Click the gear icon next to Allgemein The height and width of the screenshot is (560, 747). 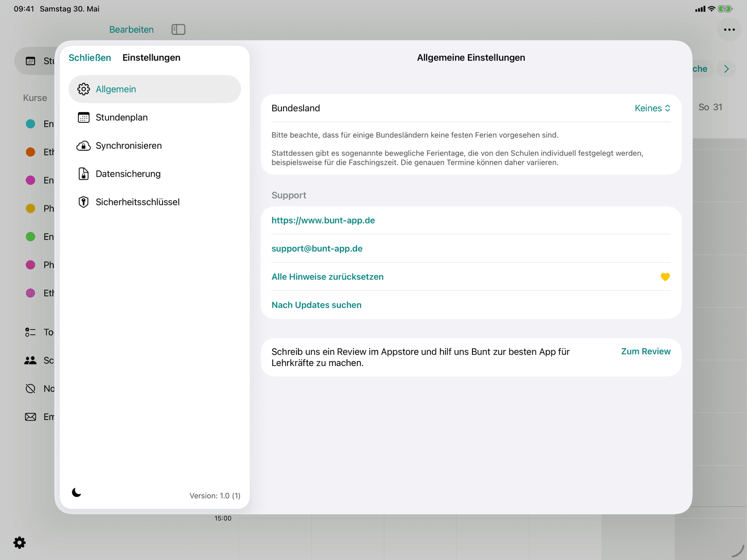coord(84,89)
